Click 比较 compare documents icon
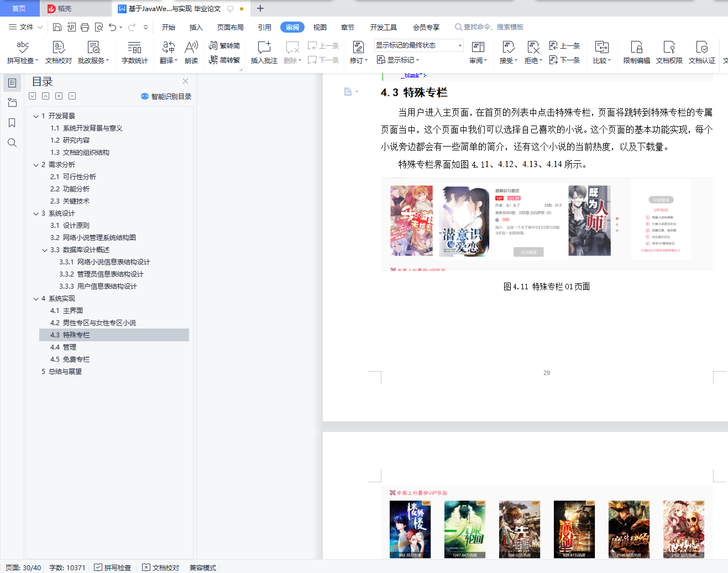This screenshot has height=573, width=728. click(602, 53)
